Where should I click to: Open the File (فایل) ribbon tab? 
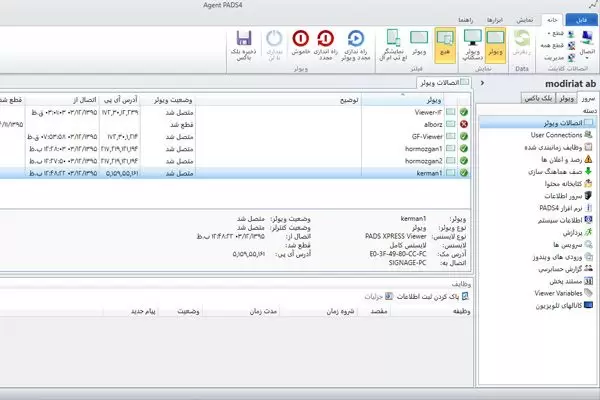(582, 19)
